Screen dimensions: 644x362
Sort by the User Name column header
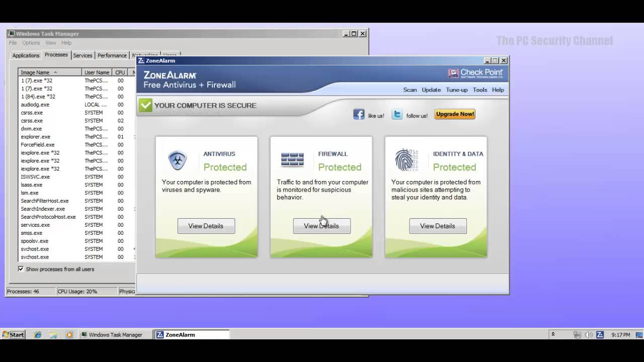97,72
